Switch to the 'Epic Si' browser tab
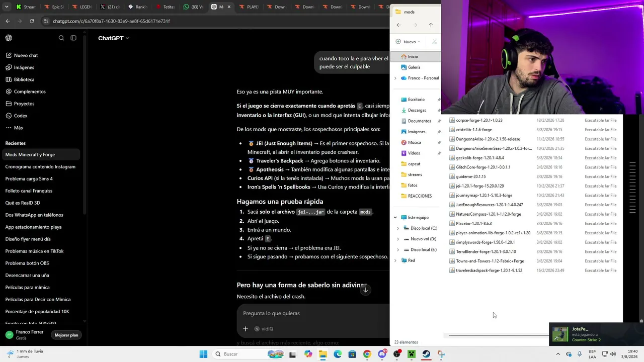The image size is (644, 362). coord(54,7)
